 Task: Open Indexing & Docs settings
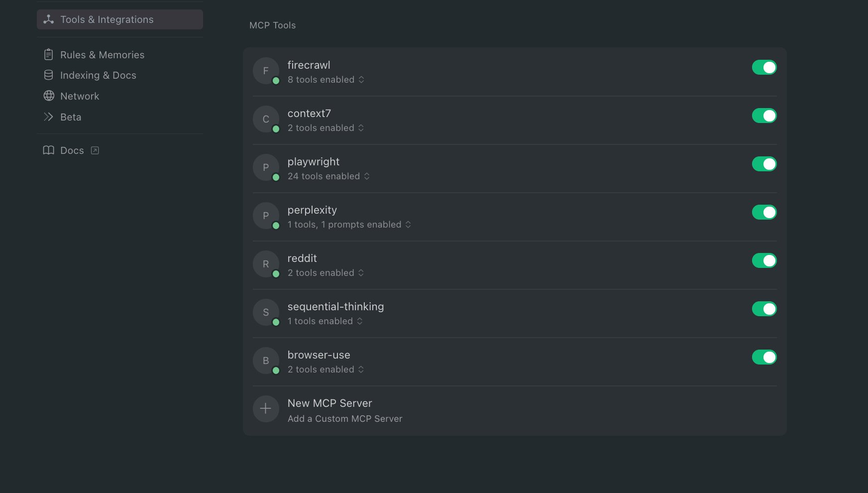point(90,75)
